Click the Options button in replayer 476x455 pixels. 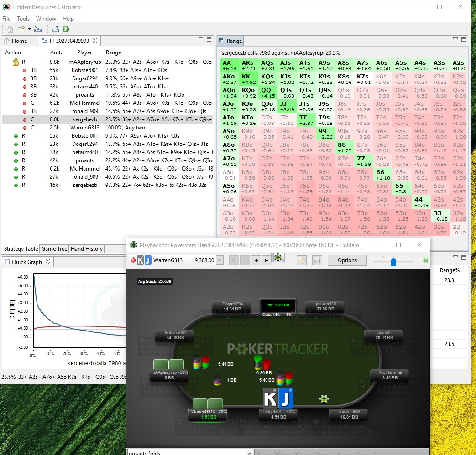347,260
